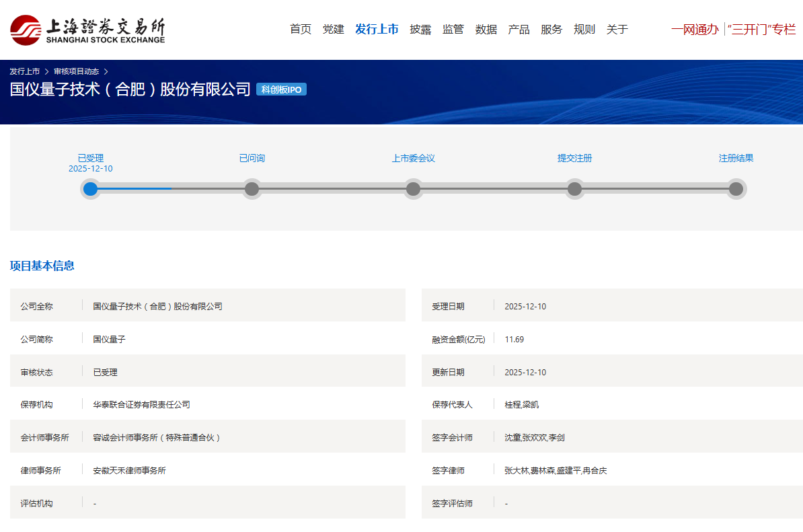
Task: Click the 提交注册 stage label
Action: [x=574, y=158]
